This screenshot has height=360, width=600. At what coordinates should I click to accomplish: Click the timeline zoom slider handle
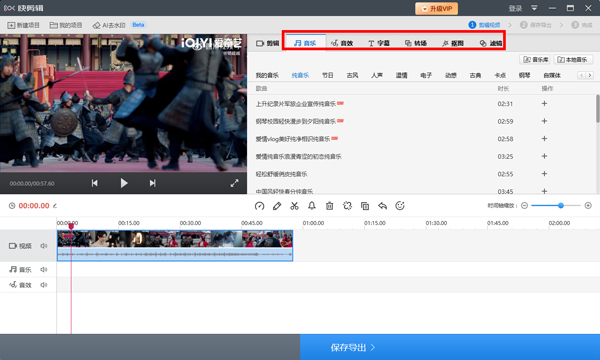(x=561, y=205)
